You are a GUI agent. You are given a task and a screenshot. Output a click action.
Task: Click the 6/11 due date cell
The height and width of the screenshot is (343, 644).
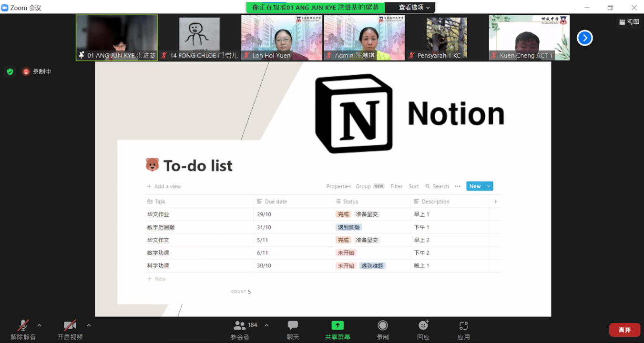pos(293,253)
